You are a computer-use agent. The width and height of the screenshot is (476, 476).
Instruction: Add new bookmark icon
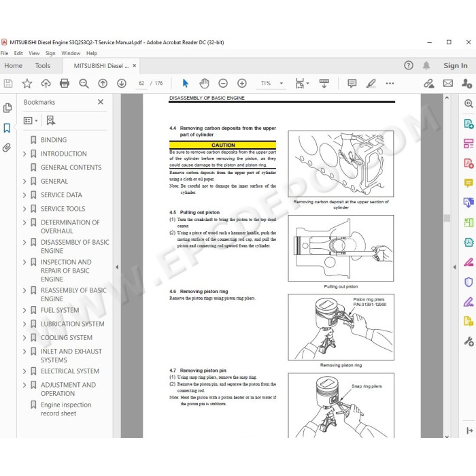coord(51,120)
